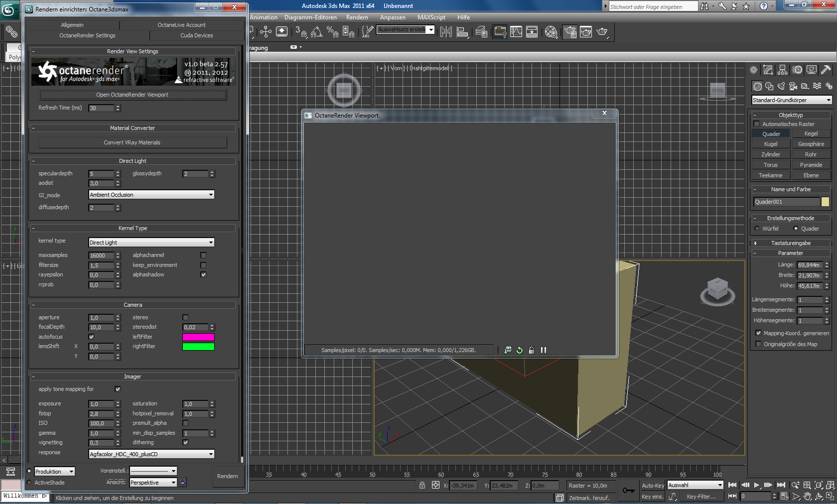Click the green rightFilter color swatch
This screenshot has height=504, width=837.
tap(198, 347)
